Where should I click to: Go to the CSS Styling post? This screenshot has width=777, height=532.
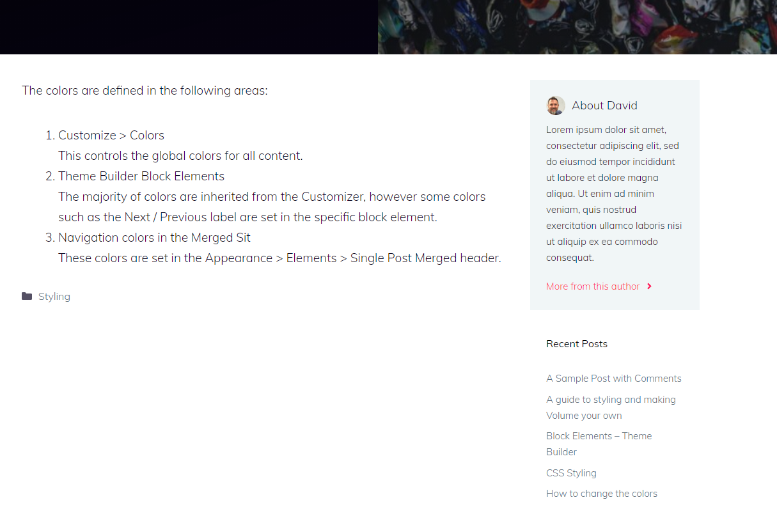(571, 473)
